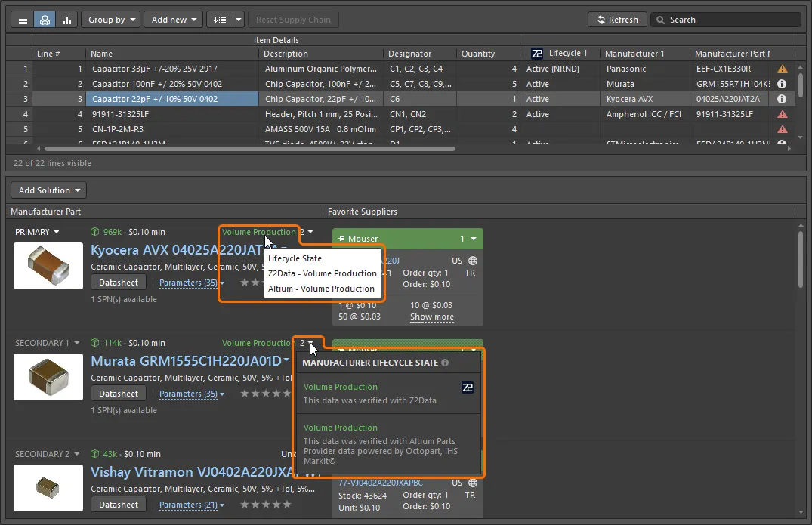Image resolution: width=812 pixels, height=525 pixels.
Task: Select Z2Data - Volume Production menu entry
Action: click(322, 273)
